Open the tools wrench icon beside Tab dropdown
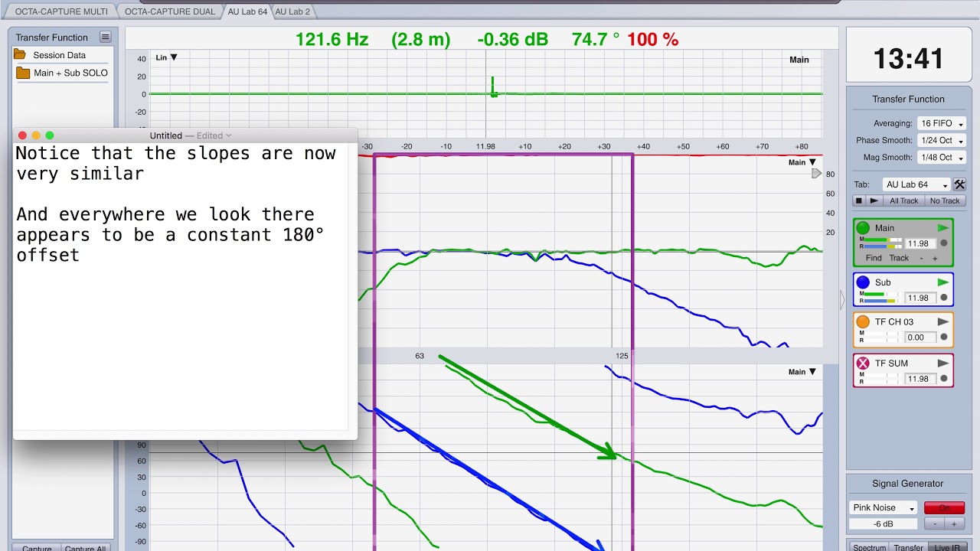Screen dimensions: 980x551 pos(959,184)
